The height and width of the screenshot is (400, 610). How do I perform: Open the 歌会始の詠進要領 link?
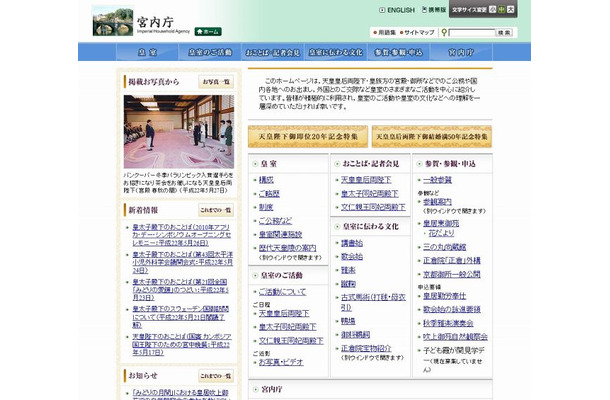tap(452, 310)
